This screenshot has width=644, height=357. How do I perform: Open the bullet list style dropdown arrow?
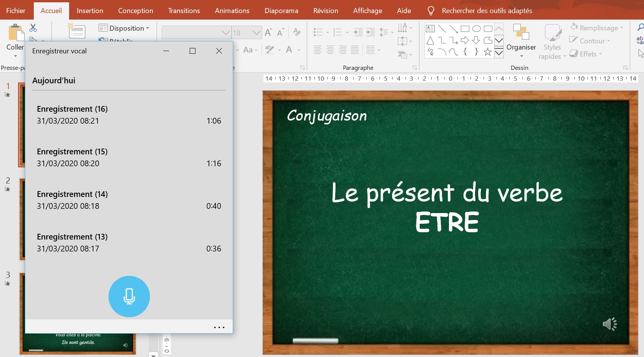pyautogui.click(x=328, y=33)
